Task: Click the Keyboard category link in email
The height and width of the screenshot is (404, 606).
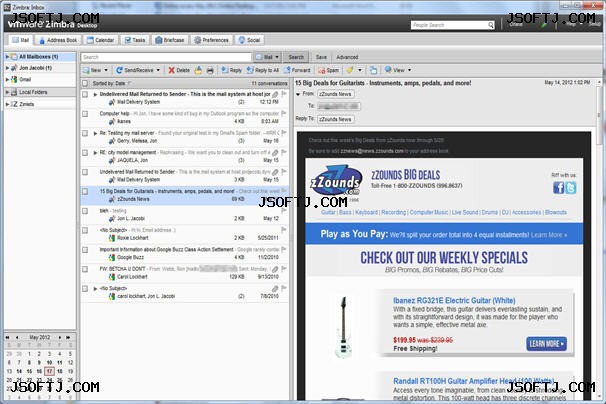Action: coord(366,212)
